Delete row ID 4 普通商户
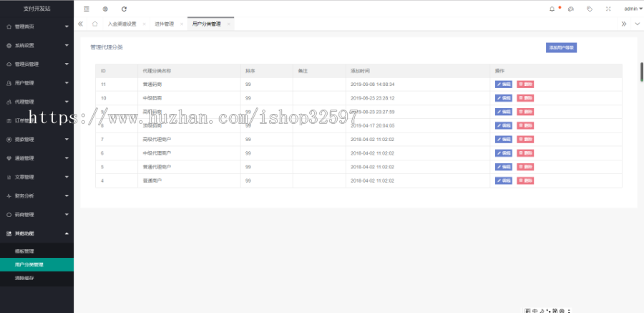 (525, 180)
